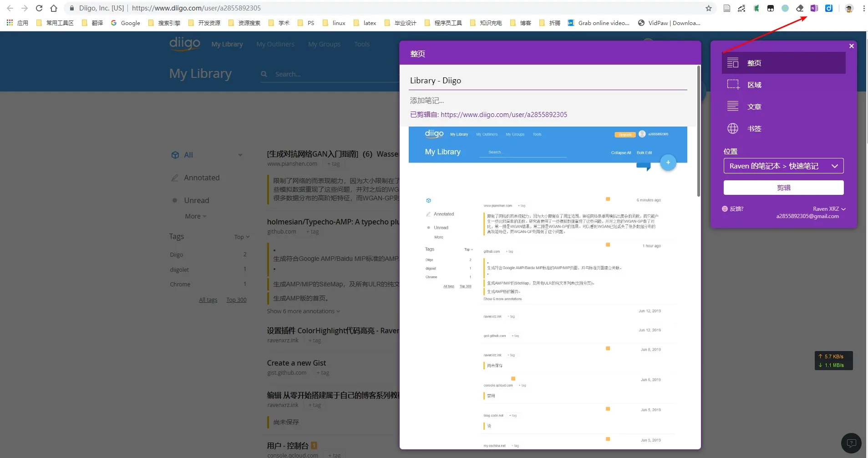Open the linux bookmark folder
The width and height of the screenshot is (868, 458).
334,23
